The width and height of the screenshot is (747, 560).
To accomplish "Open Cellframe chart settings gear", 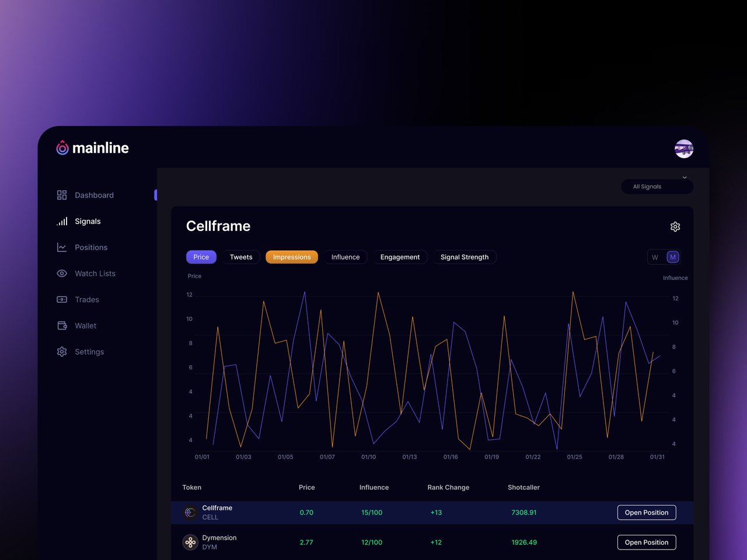I will (x=675, y=226).
